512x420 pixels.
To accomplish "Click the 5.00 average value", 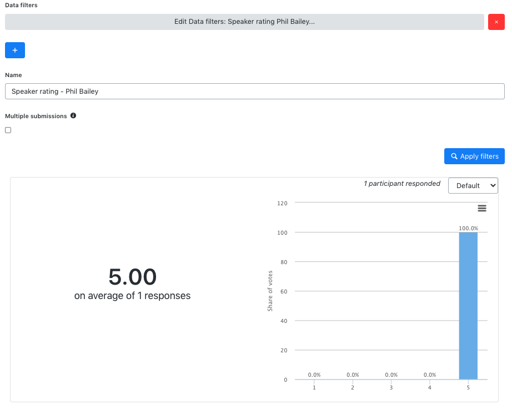I will (x=133, y=277).
